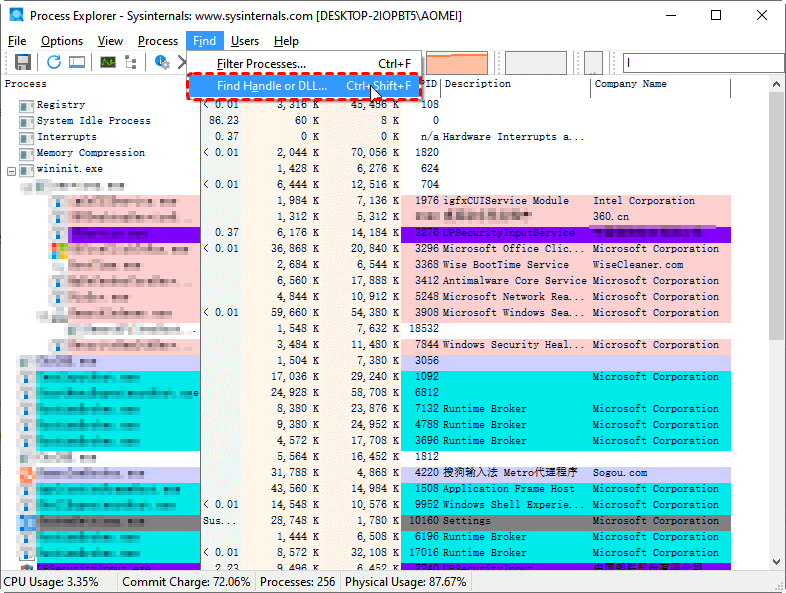Click 'Windows Security Heal...' description

pyautogui.click(x=513, y=345)
